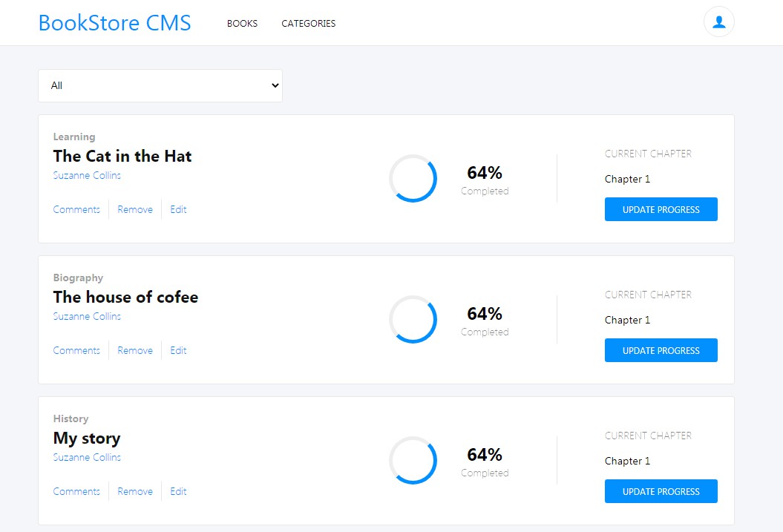Edit The Cat in the Hat entry
The height and width of the screenshot is (532, 783).
pyautogui.click(x=178, y=210)
